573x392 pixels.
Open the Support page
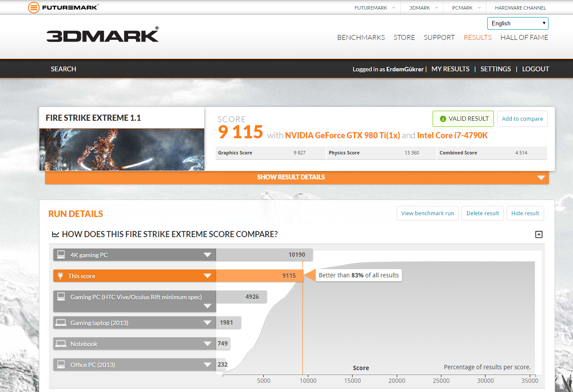tap(439, 38)
